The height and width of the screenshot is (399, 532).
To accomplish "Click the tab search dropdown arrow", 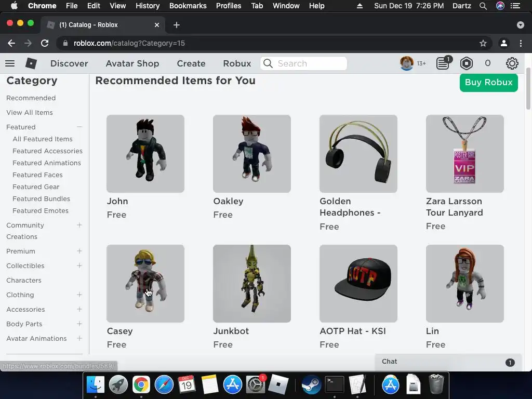I will [x=521, y=25].
